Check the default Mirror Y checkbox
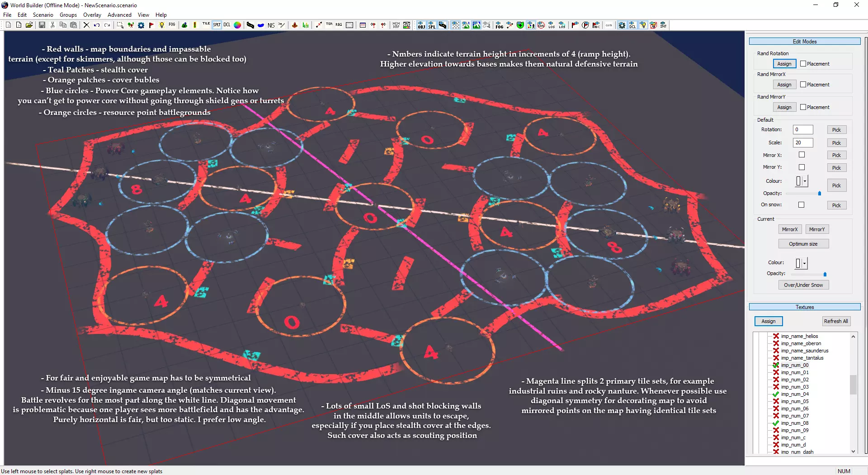The image size is (868, 475). (x=802, y=167)
